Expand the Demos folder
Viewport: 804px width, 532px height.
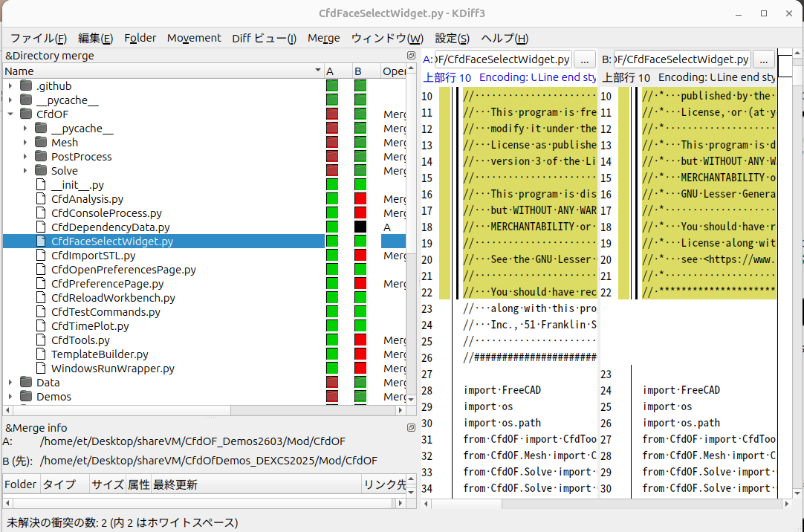tap(10, 397)
